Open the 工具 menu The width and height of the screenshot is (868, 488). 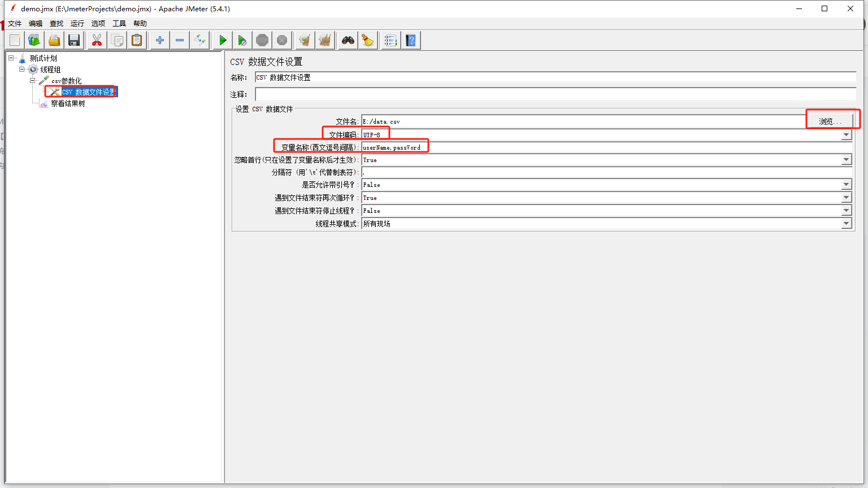[119, 23]
